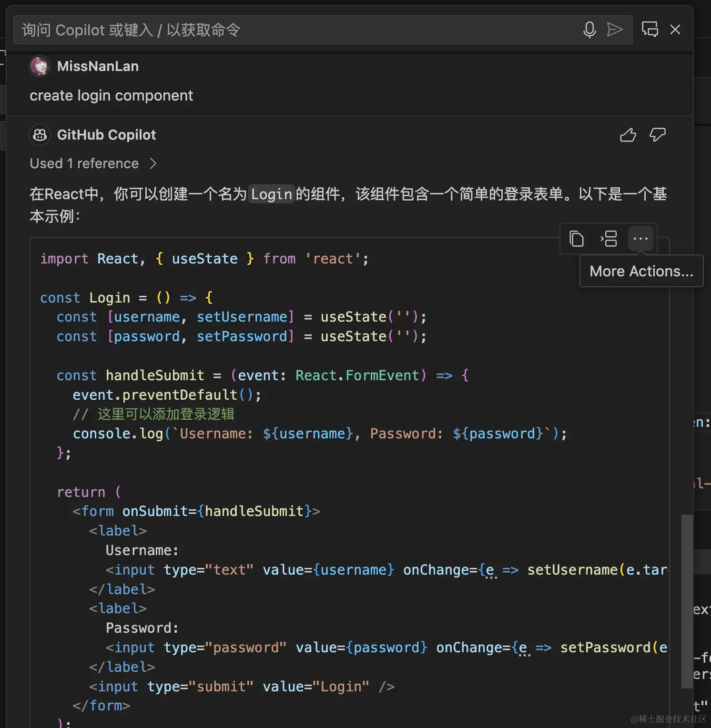Close the Copilot chat popup

(x=675, y=30)
